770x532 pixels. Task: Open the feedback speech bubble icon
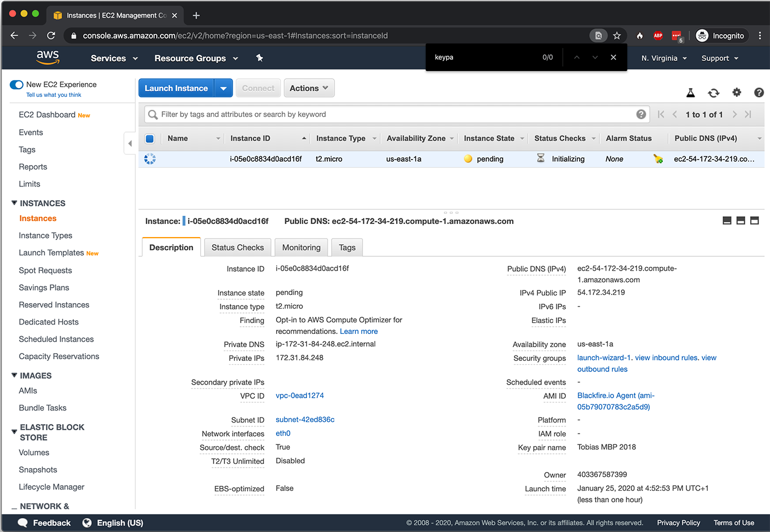23,523
